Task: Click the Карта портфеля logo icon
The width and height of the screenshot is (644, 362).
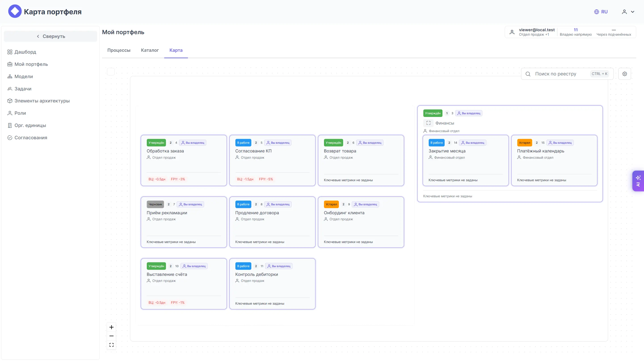Action: click(15, 11)
